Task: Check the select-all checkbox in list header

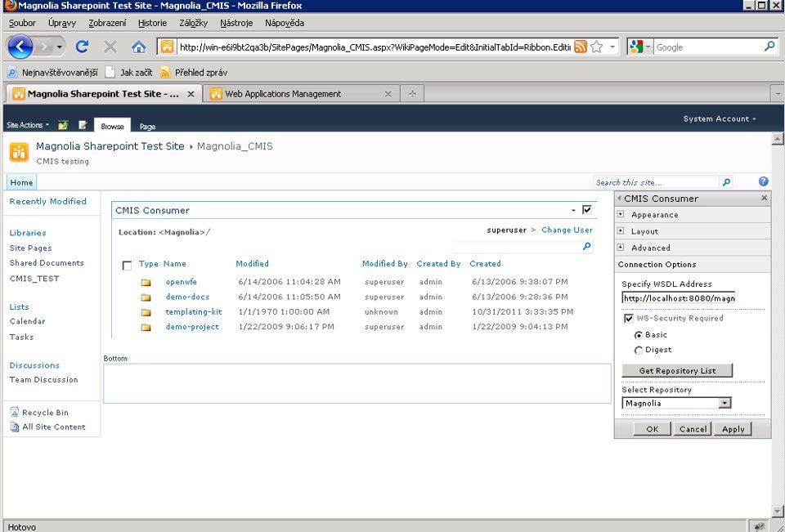Action: [127, 266]
